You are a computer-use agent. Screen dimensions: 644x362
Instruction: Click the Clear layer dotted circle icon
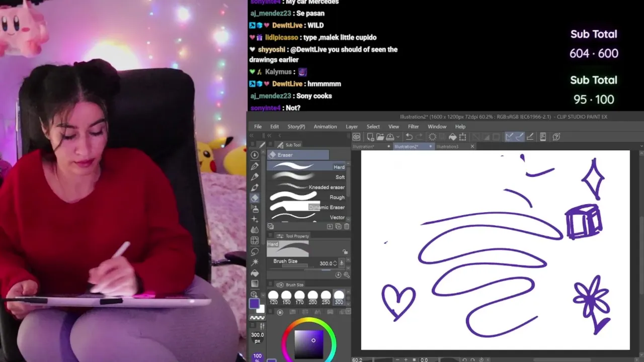432,137
